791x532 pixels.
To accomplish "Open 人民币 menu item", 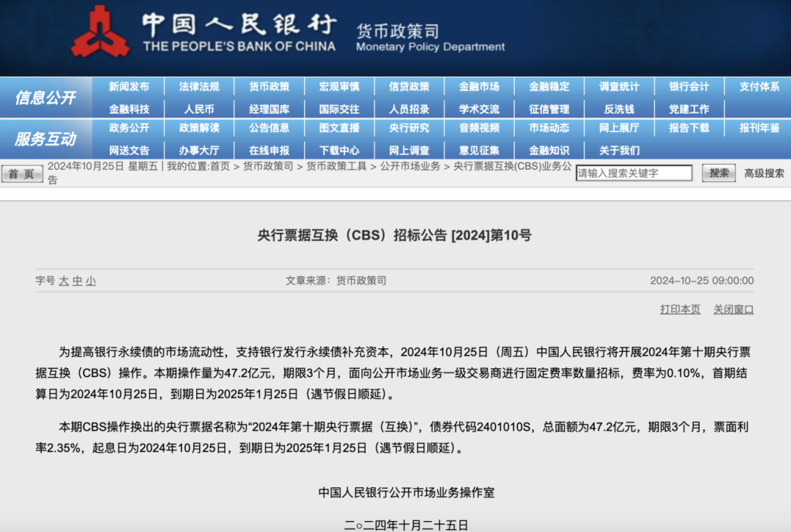I will click(199, 110).
